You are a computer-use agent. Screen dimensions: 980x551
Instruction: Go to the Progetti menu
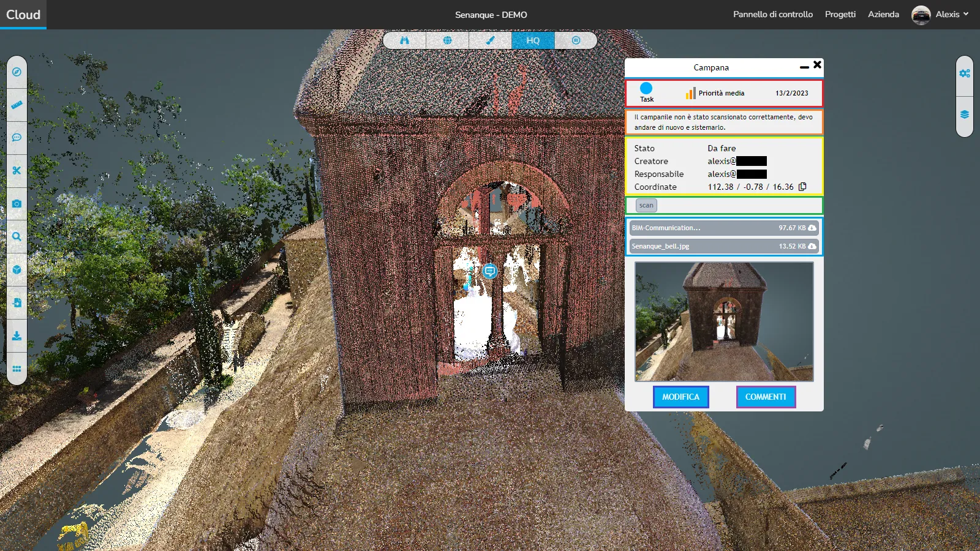tap(840, 14)
